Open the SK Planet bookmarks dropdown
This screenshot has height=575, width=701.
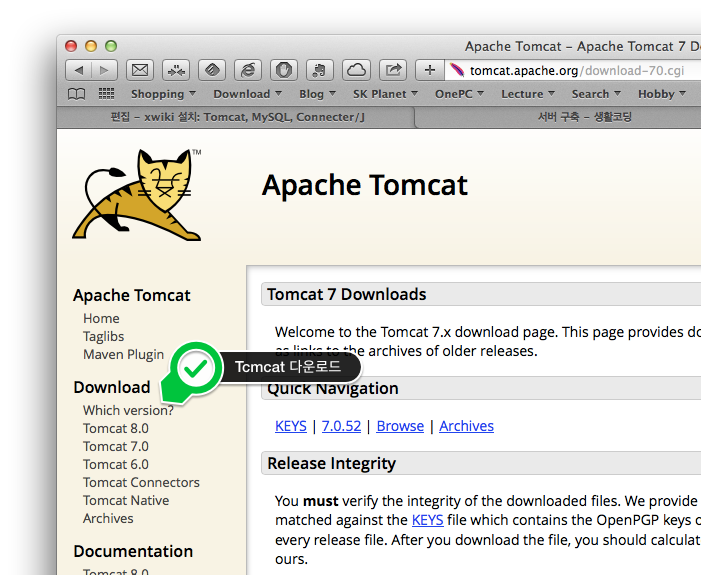tap(385, 94)
